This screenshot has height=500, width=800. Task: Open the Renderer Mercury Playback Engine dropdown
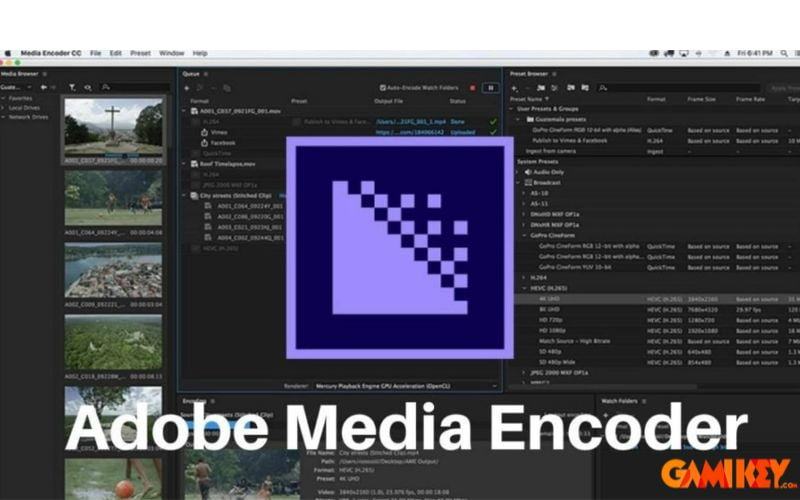(x=406, y=386)
